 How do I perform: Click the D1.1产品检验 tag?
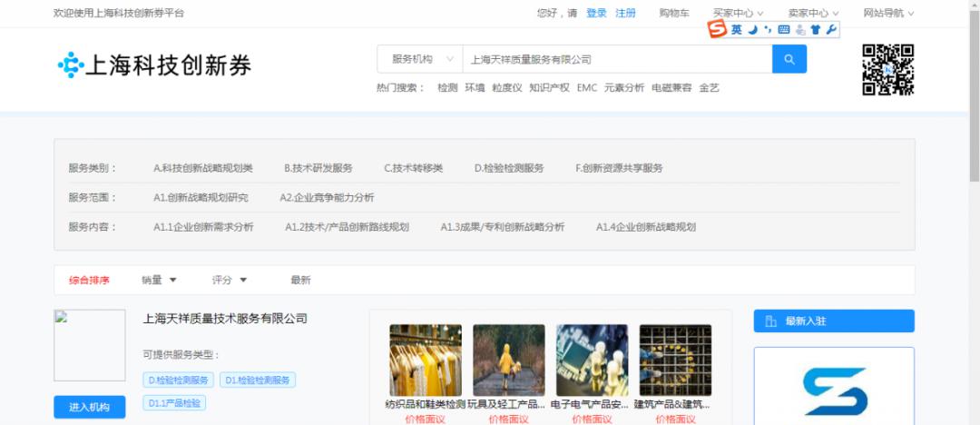(x=174, y=403)
